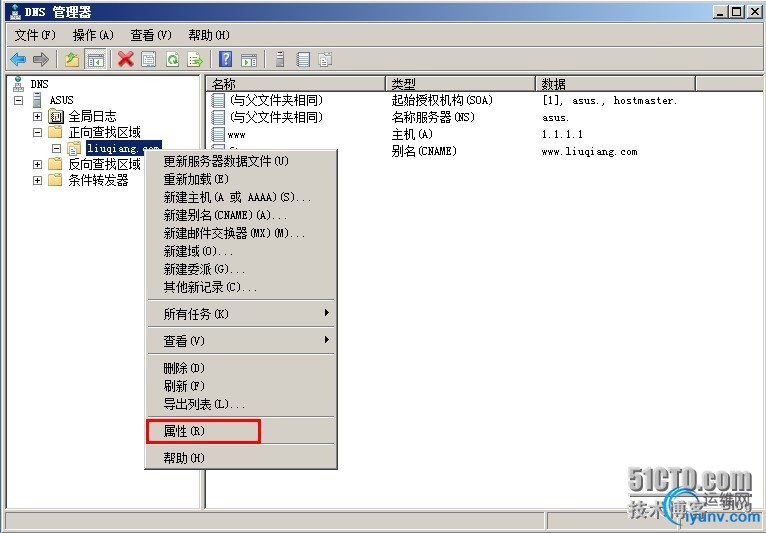
Task: Click the 反向查找区域 folder icon
Action: (55, 164)
